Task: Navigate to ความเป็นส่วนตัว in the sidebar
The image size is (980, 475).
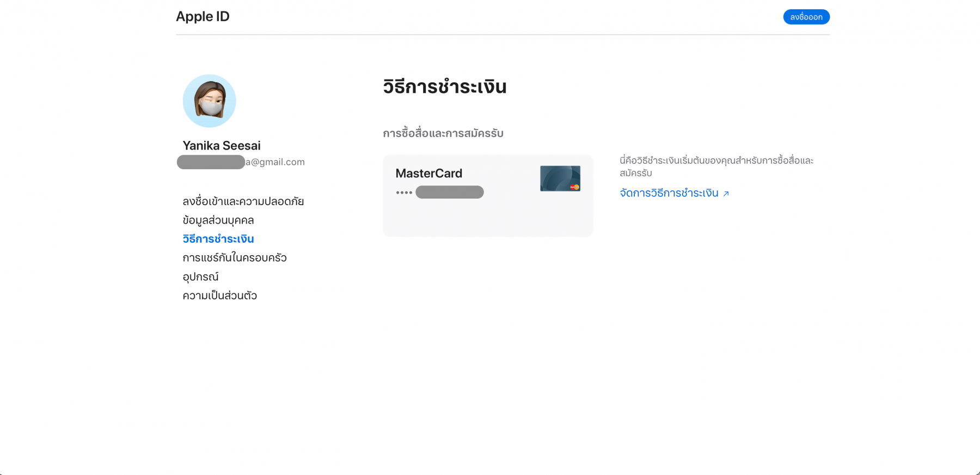Action: click(219, 295)
